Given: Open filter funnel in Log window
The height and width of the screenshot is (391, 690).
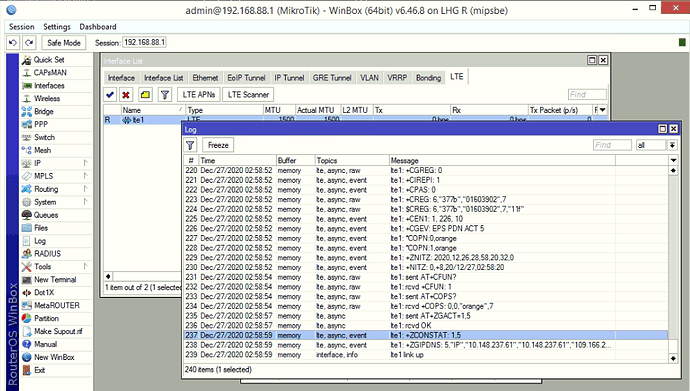Looking at the screenshot, I should (x=190, y=145).
